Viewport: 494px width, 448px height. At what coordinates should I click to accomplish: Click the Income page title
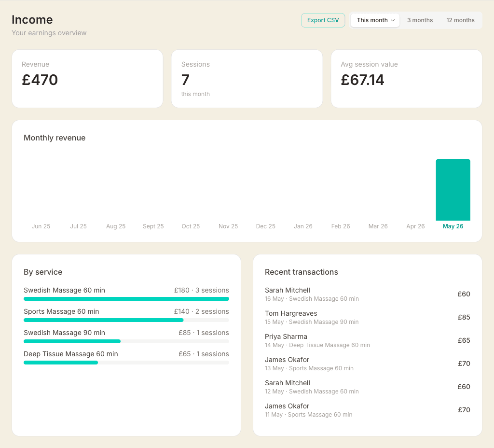point(32,19)
